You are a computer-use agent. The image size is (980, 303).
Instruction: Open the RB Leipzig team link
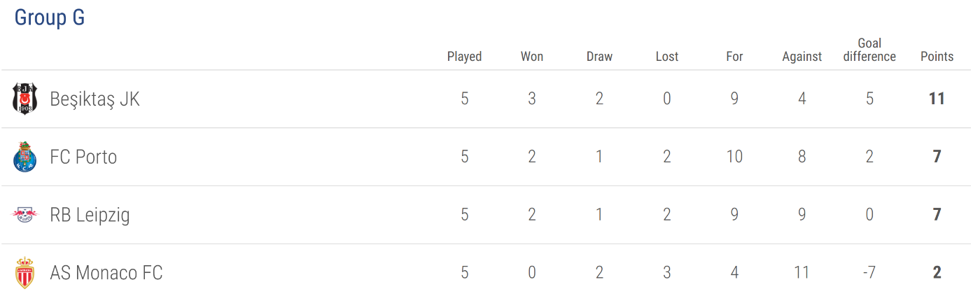(x=90, y=215)
